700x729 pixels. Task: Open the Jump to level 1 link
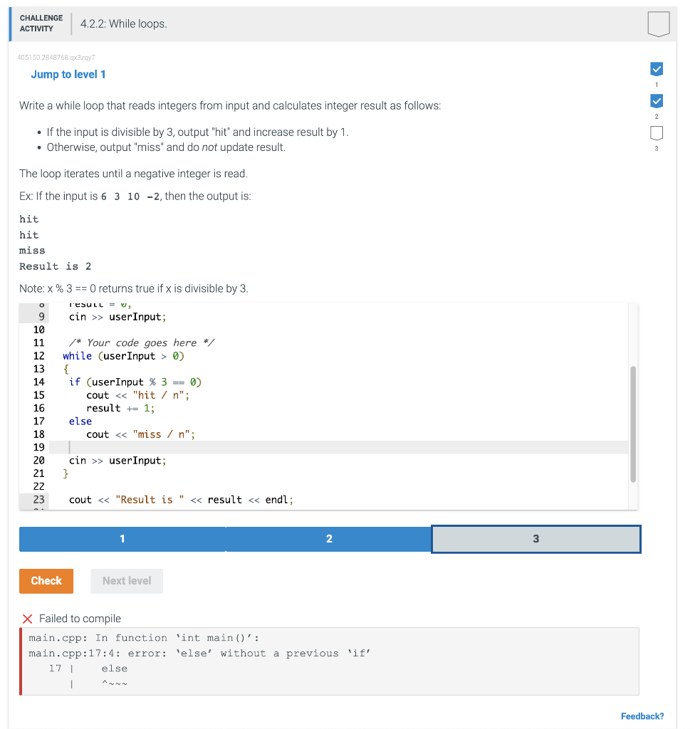tap(68, 74)
